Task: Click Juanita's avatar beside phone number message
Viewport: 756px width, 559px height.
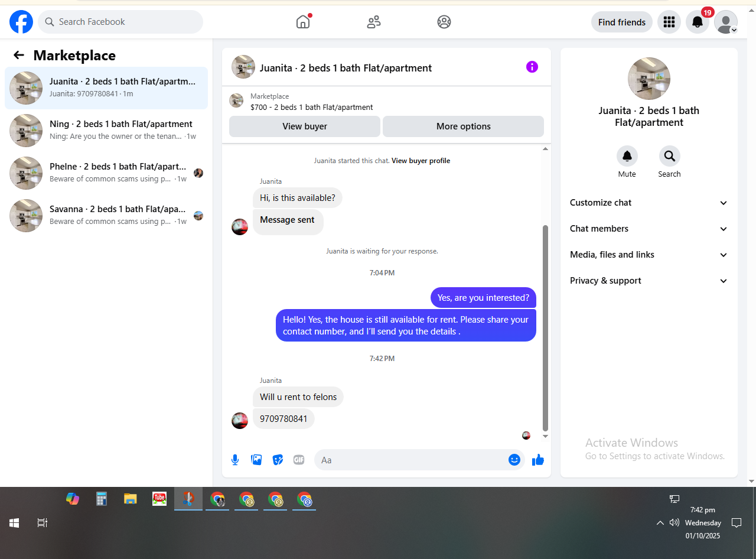Action: click(x=240, y=421)
